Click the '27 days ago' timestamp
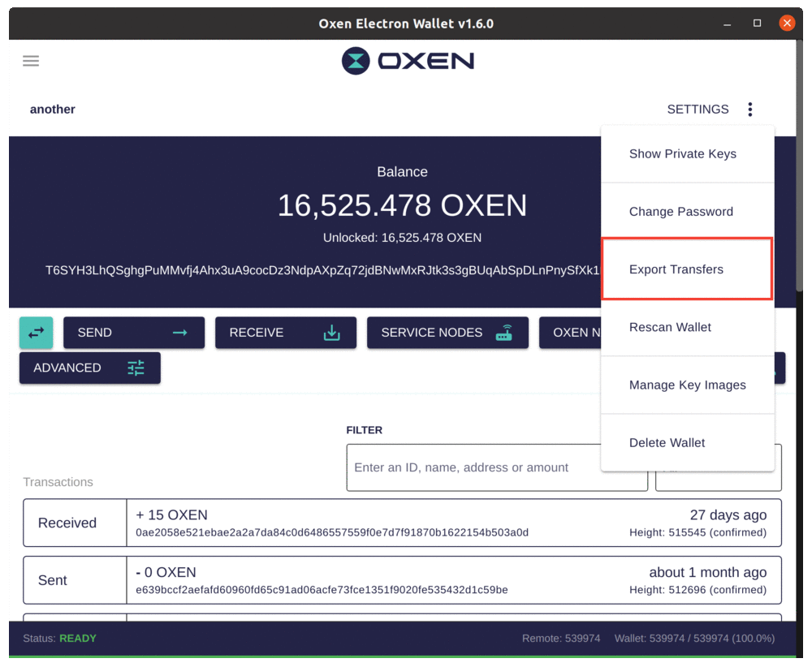The height and width of the screenshot is (667, 812). [728, 515]
